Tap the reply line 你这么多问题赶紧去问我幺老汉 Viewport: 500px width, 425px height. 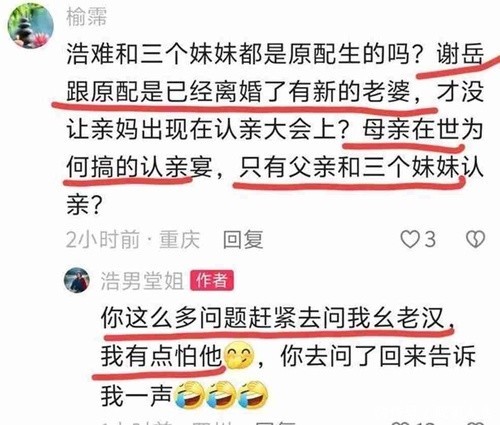pos(273,317)
